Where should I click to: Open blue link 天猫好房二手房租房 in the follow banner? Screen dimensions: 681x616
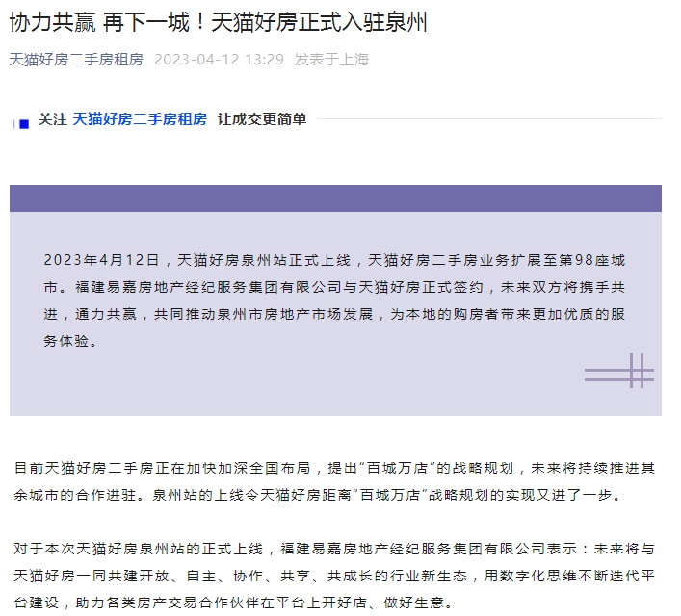140,119
